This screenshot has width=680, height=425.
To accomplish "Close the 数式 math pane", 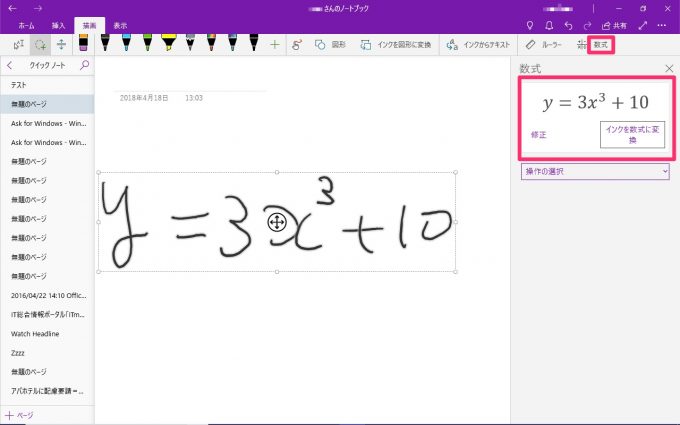I will point(669,69).
